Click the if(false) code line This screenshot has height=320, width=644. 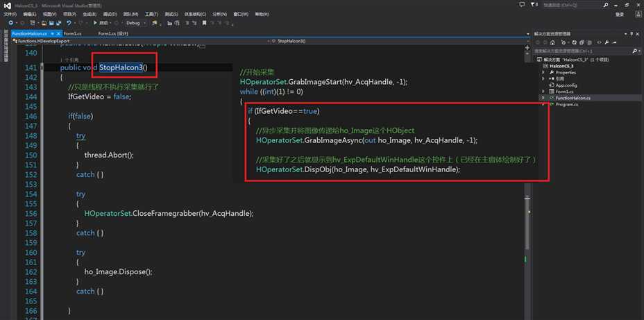pyautogui.click(x=80, y=116)
